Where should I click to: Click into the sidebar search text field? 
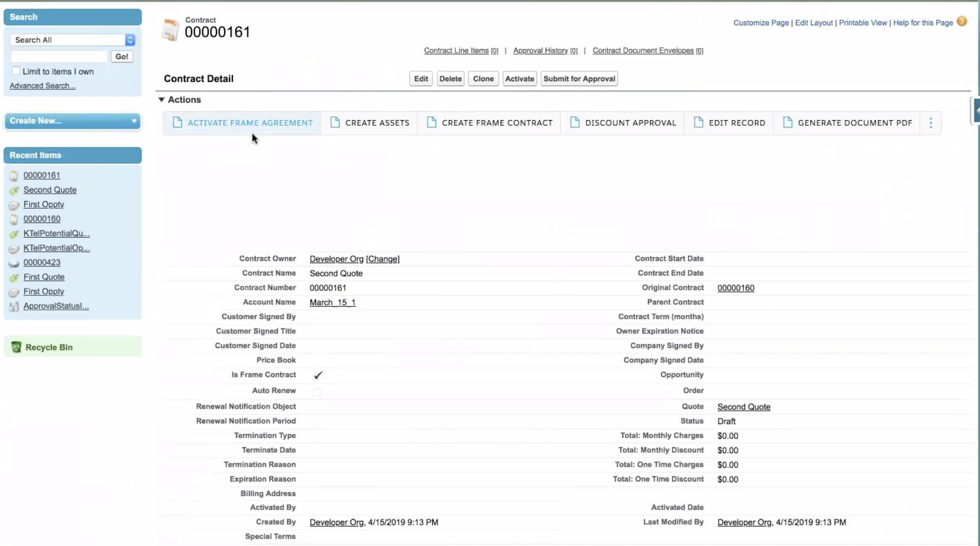[59, 56]
